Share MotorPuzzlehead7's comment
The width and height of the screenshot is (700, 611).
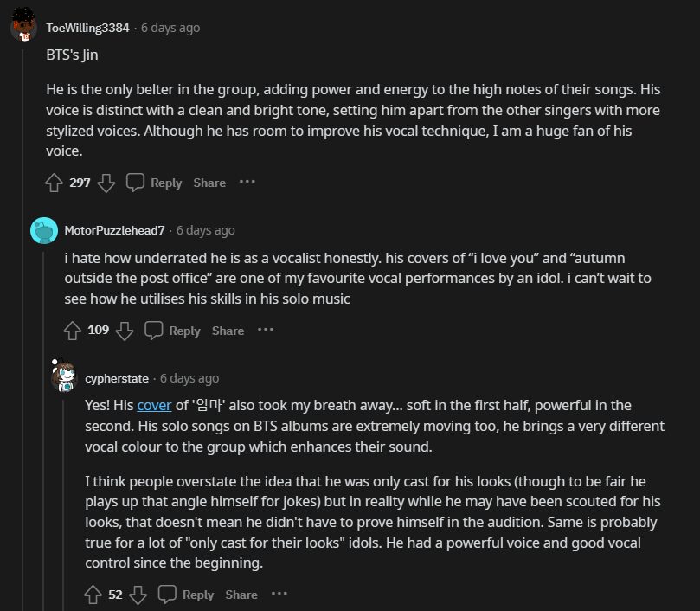[x=228, y=331]
